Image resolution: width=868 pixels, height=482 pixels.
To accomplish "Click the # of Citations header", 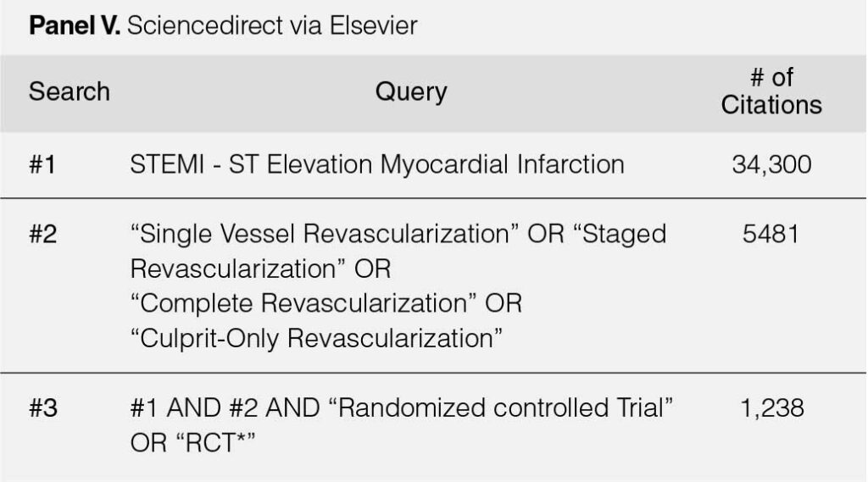I will (x=771, y=91).
